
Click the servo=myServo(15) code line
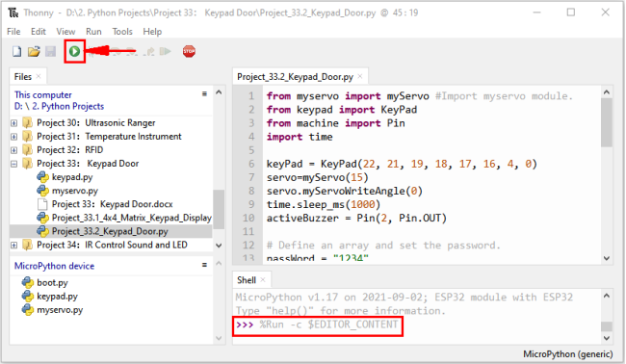[x=318, y=177]
